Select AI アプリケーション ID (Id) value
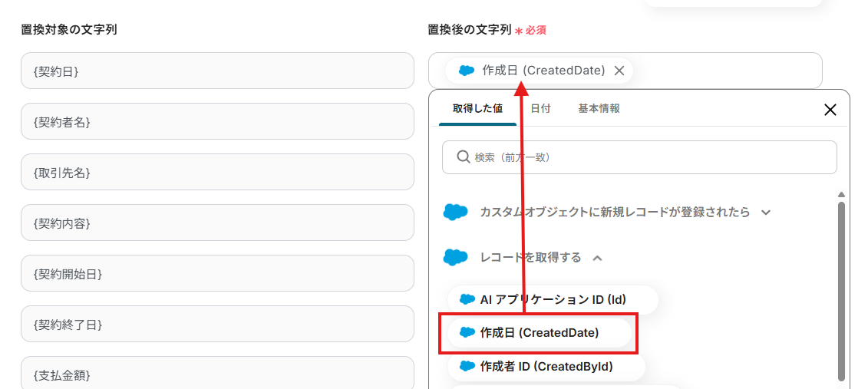This screenshot has height=389, width=868. pos(553,300)
